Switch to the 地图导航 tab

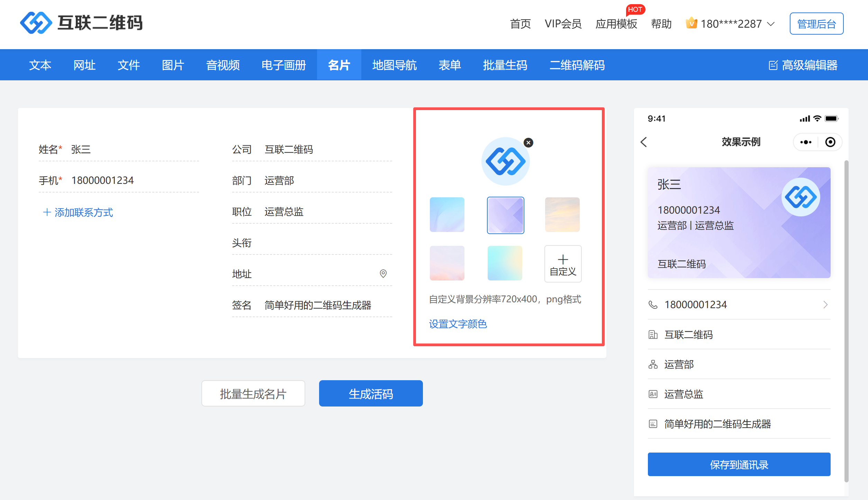tap(394, 65)
